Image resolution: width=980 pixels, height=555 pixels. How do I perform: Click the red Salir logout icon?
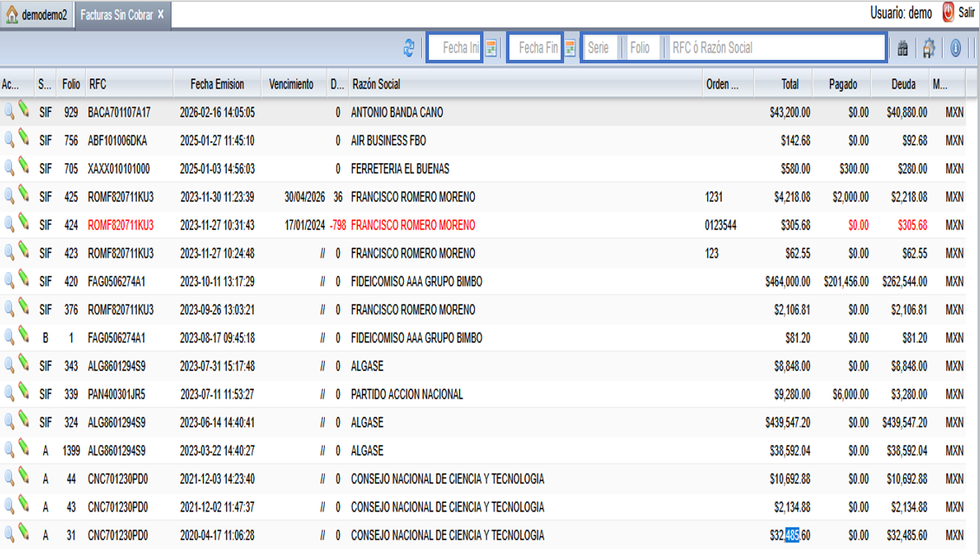948,12
